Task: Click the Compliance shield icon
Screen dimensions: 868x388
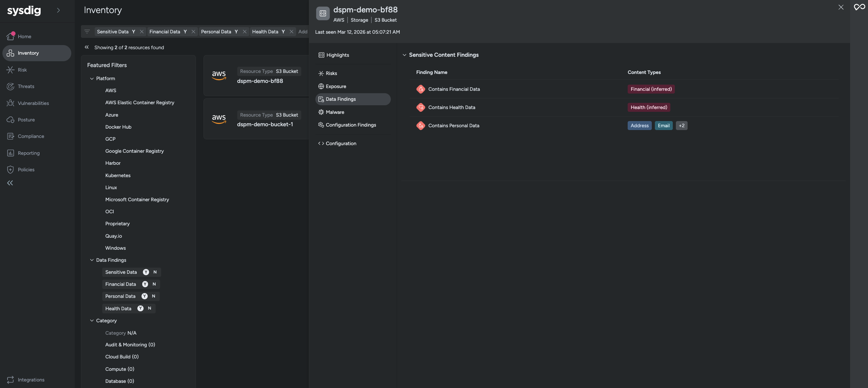Action: tap(11, 136)
